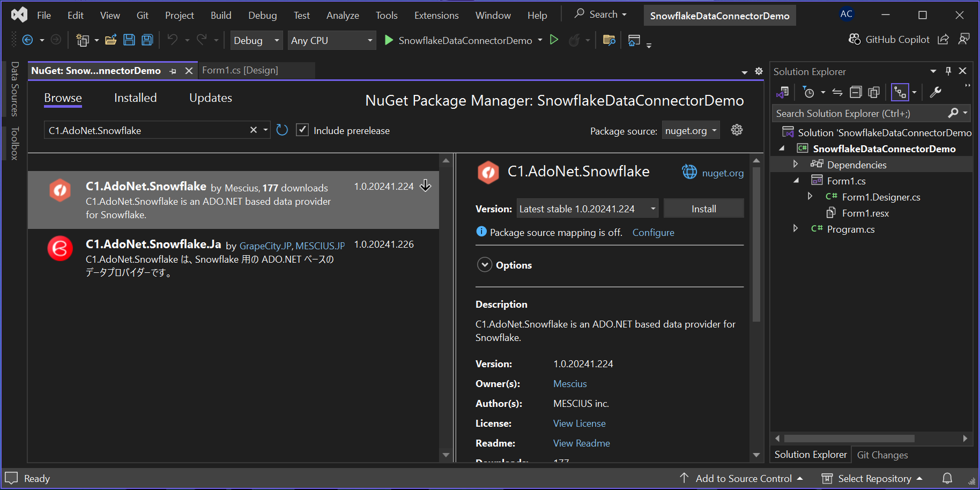Open the File menu
The height and width of the screenshot is (490, 980).
pos(44,15)
